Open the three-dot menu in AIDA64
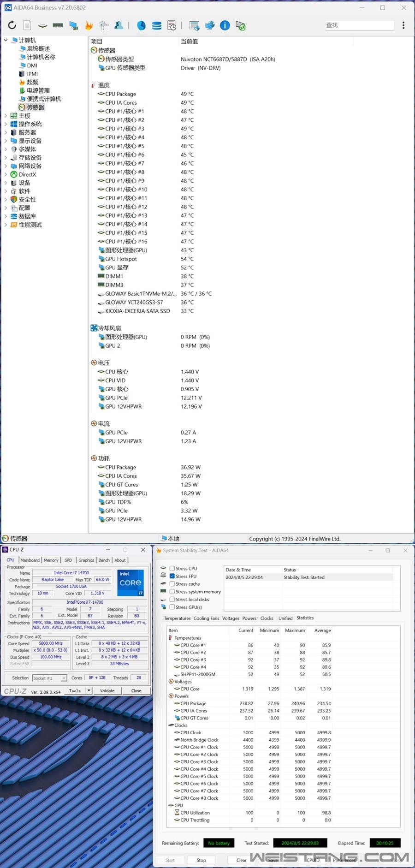 point(403,25)
